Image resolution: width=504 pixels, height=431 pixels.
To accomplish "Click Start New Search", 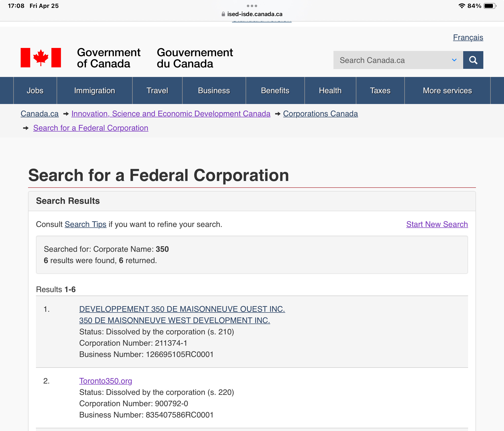I will 437,224.
